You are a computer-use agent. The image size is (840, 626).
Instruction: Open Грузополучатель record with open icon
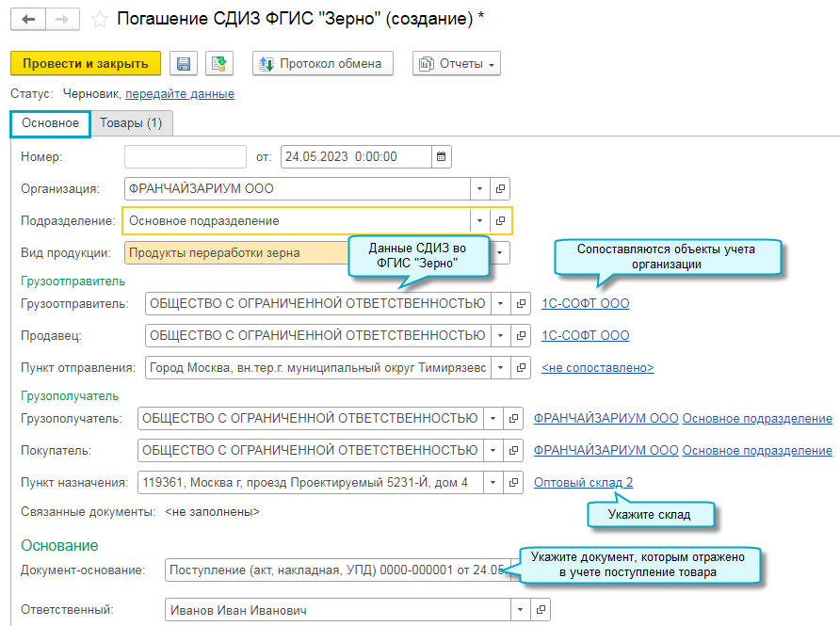pyautogui.click(x=513, y=418)
